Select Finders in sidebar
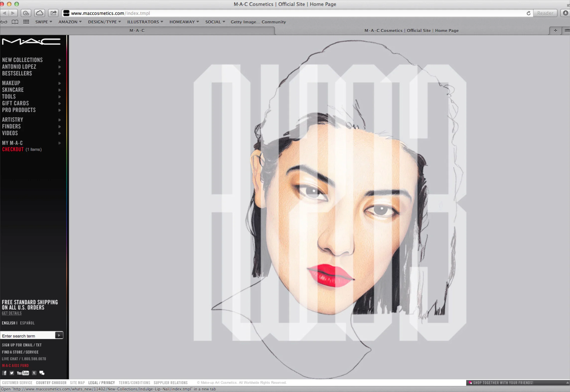 (11, 126)
